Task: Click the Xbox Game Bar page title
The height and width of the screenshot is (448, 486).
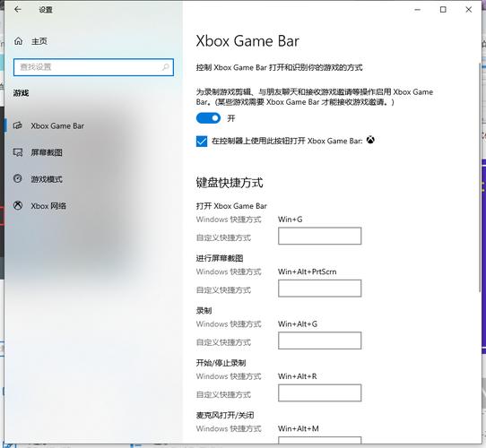Action: (247, 41)
